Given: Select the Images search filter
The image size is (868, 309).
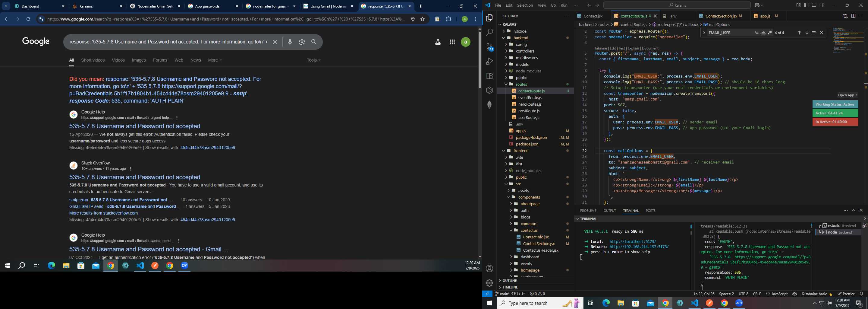Looking at the screenshot, I should [139, 60].
